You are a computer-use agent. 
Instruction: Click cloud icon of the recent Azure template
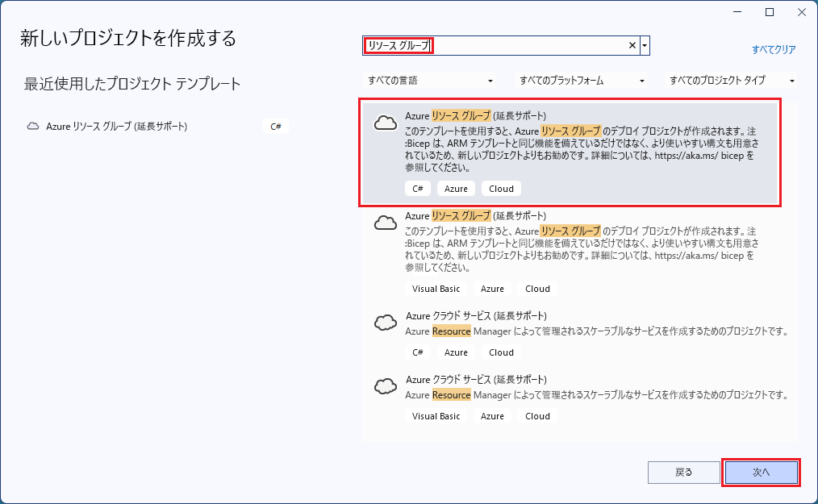click(33, 127)
